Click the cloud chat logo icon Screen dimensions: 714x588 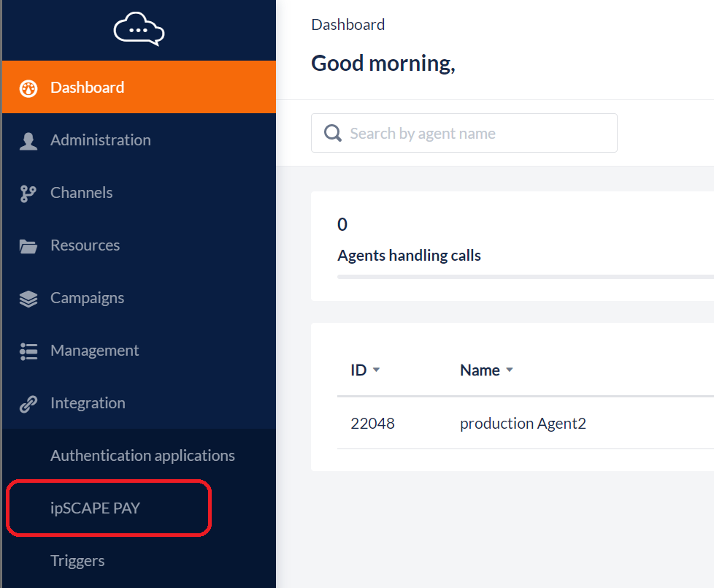[139, 30]
